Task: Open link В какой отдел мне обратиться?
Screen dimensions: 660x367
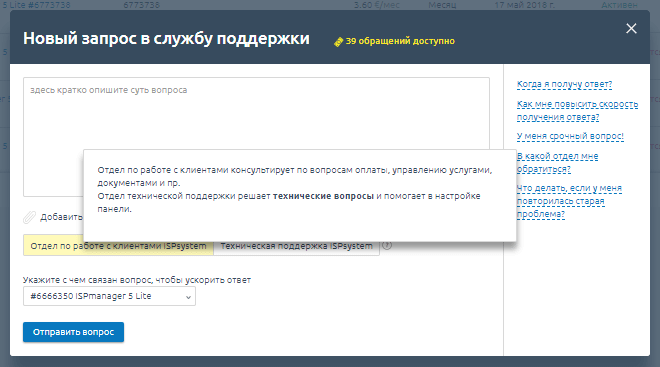Action: point(557,162)
